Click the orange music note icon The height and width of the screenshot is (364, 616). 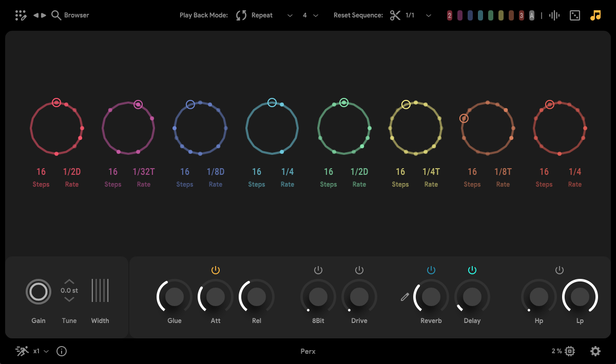point(595,15)
